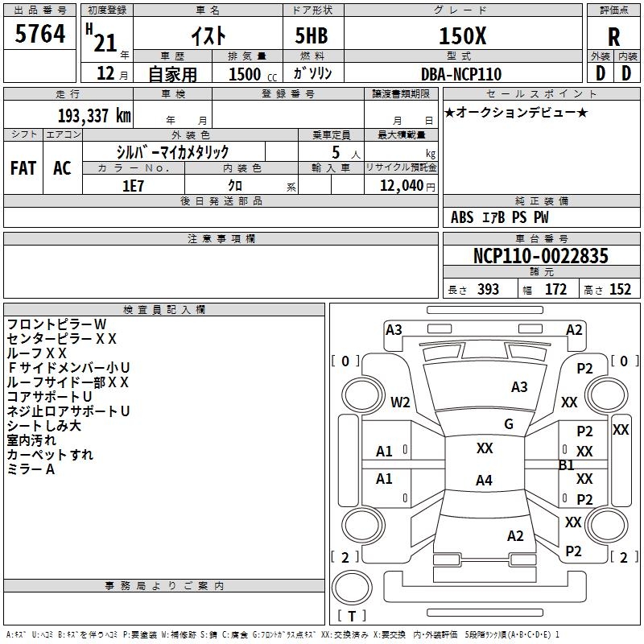644x644 pixels.
Task: Click inspector note ミラーA
Action: (x=31, y=469)
